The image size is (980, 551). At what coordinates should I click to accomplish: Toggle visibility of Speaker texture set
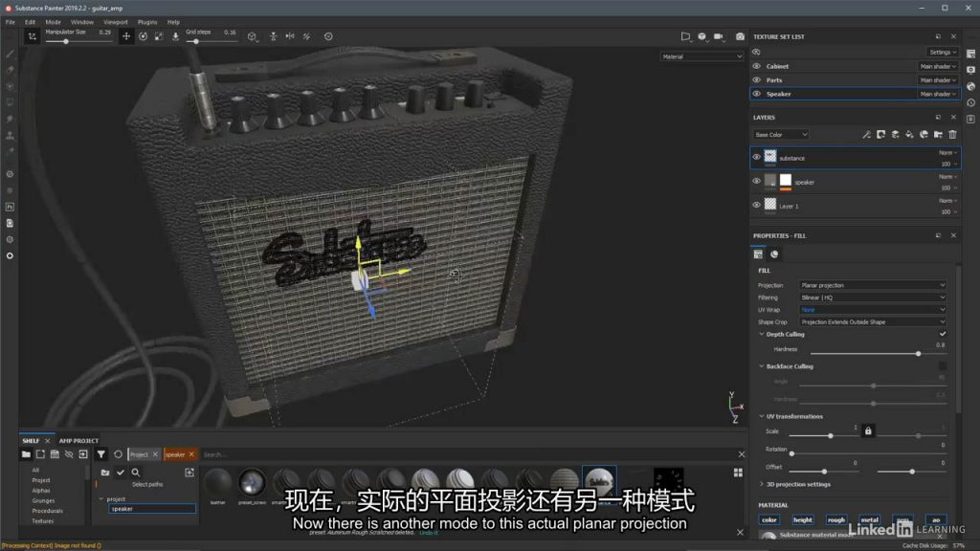pos(756,94)
